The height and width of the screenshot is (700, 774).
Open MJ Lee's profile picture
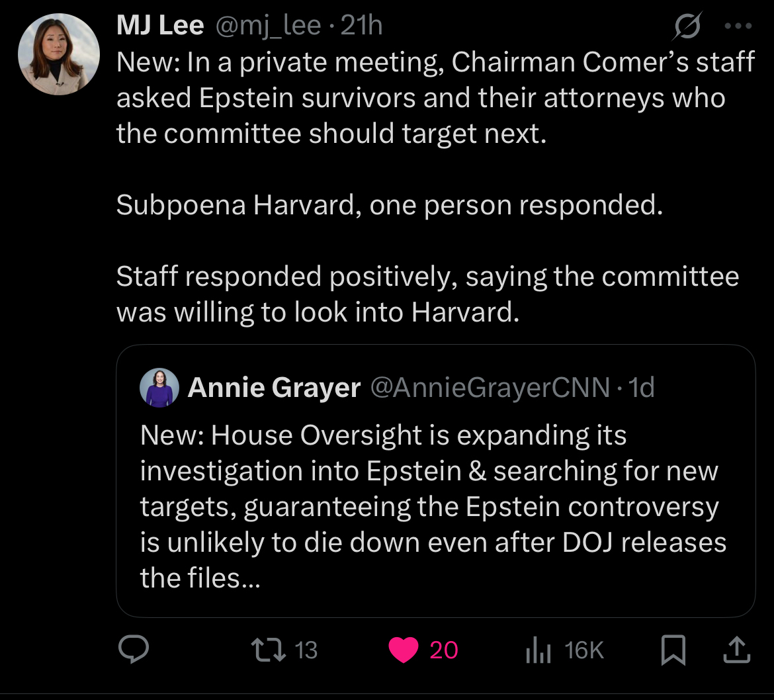coord(59,53)
